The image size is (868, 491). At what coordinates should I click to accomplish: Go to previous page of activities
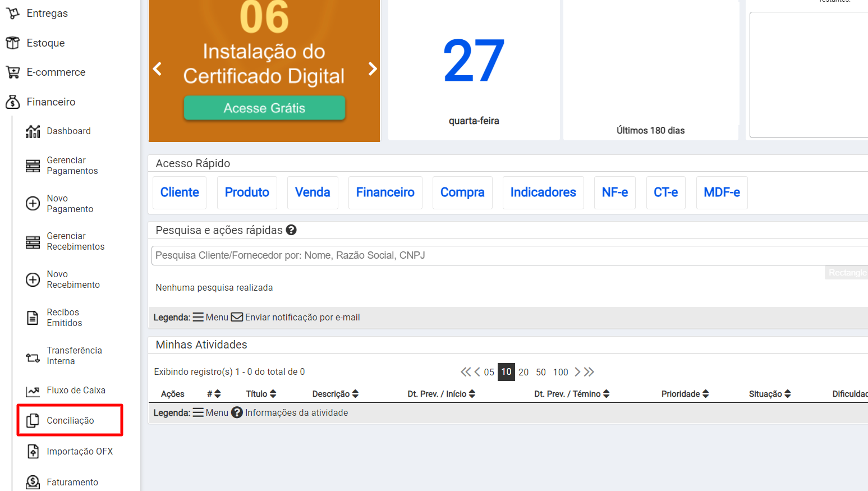pyautogui.click(x=477, y=371)
